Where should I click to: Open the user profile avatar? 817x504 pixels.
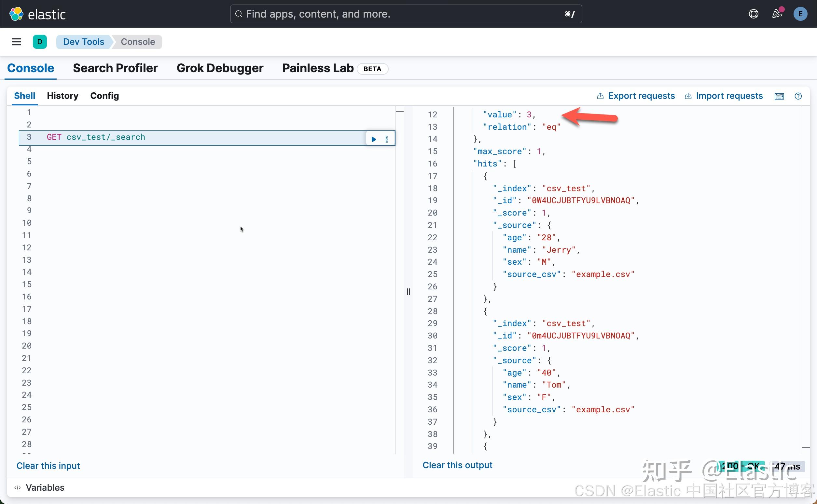pos(801,14)
